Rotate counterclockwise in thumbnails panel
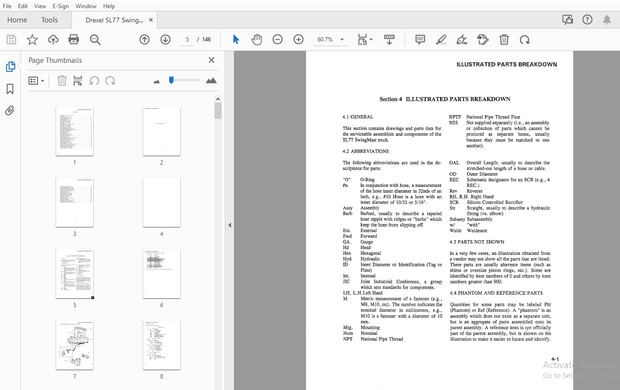The width and height of the screenshot is (620, 390). click(x=94, y=81)
